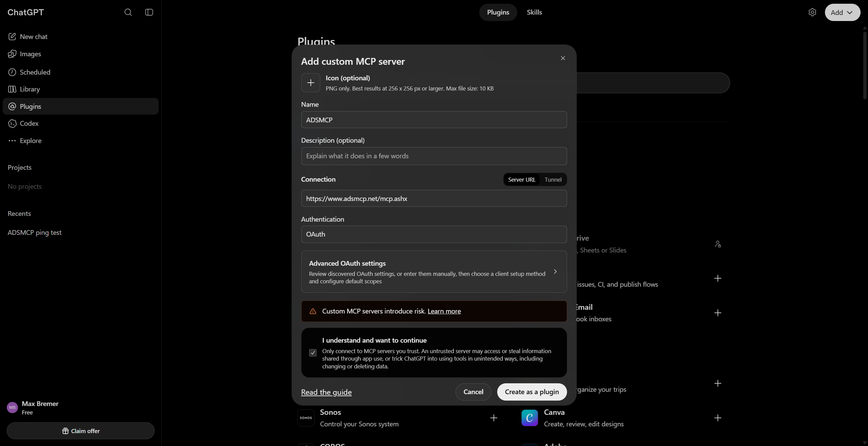Open the Read the guide link
This screenshot has height=446, width=868.
[x=326, y=392]
